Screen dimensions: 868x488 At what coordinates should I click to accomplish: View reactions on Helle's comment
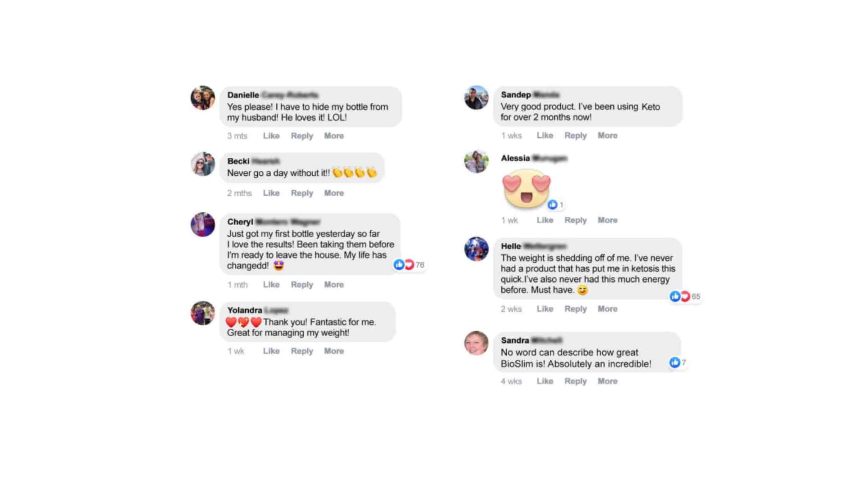[x=685, y=296]
